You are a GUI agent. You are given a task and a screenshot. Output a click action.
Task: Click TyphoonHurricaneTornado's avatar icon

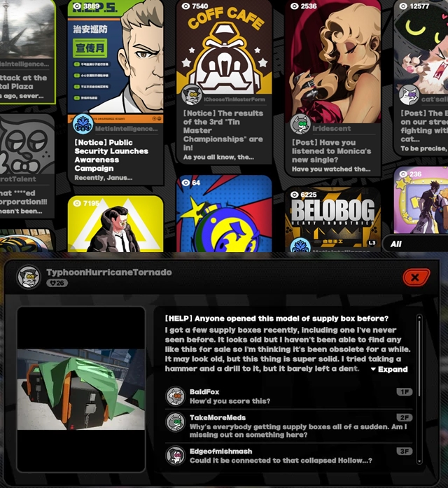point(28,277)
